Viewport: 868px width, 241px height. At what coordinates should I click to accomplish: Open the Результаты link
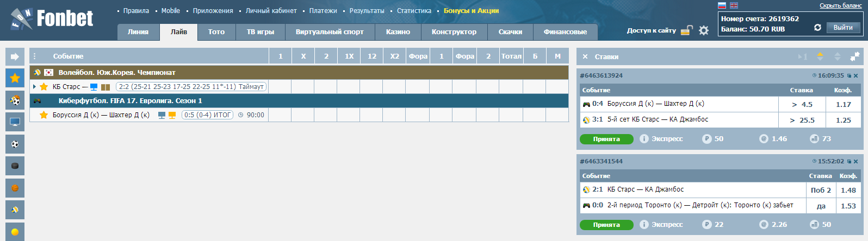click(x=367, y=11)
